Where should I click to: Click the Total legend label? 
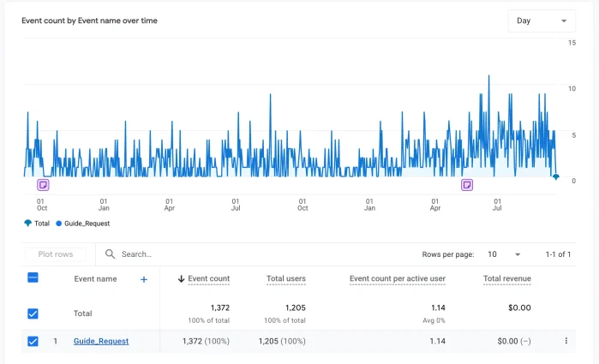click(42, 224)
